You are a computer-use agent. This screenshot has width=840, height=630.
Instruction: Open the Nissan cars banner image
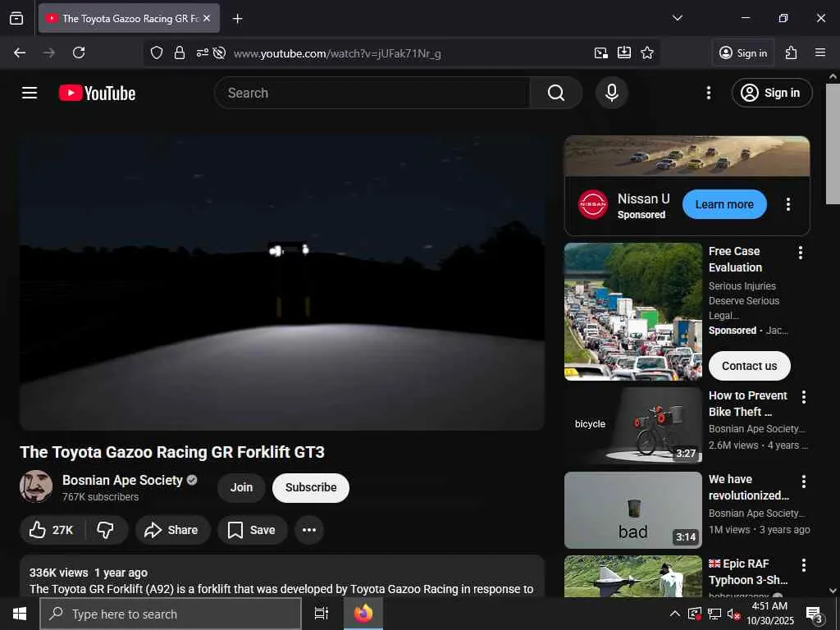point(687,156)
